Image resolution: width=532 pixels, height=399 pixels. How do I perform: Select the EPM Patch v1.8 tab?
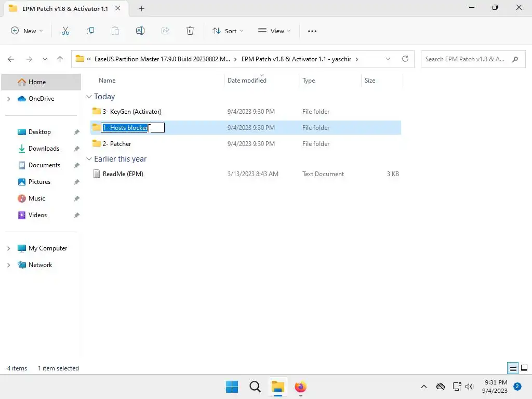[65, 8]
